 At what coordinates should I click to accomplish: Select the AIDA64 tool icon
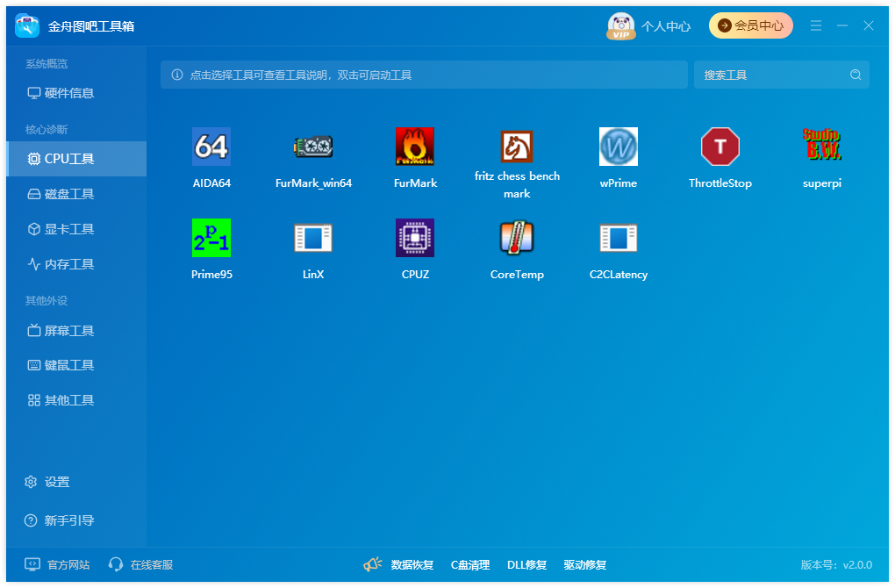coord(211,147)
